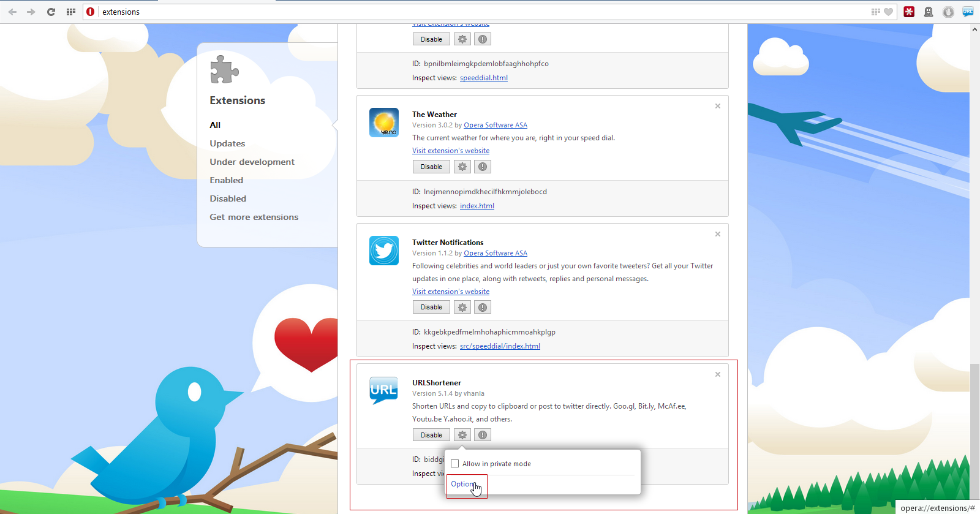This screenshot has height=514, width=980.
Task: Open The Weather settings gear
Action: pyautogui.click(x=462, y=167)
